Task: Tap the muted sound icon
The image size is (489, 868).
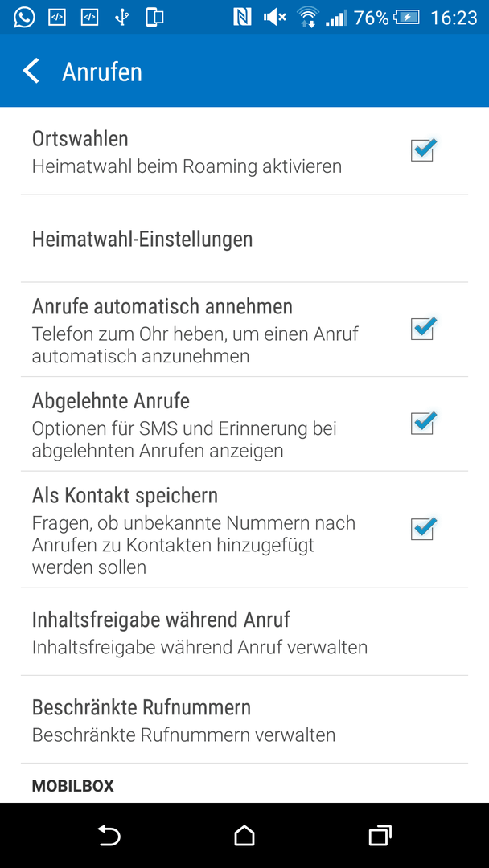Action: [275, 18]
